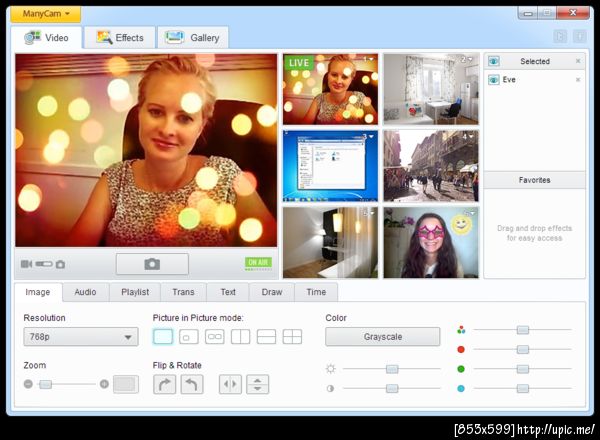
Task: Toggle the video/photo mode switch
Action: (x=44, y=264)
